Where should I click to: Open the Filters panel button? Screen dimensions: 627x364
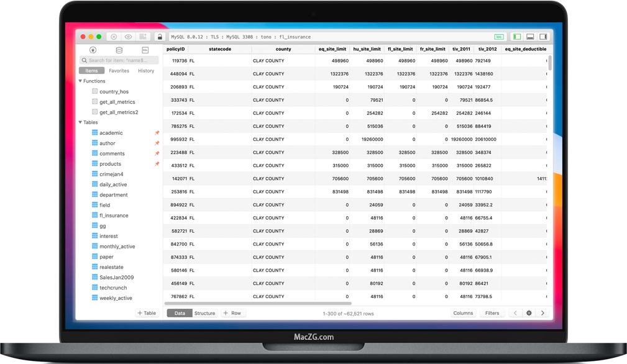point(491,313)
